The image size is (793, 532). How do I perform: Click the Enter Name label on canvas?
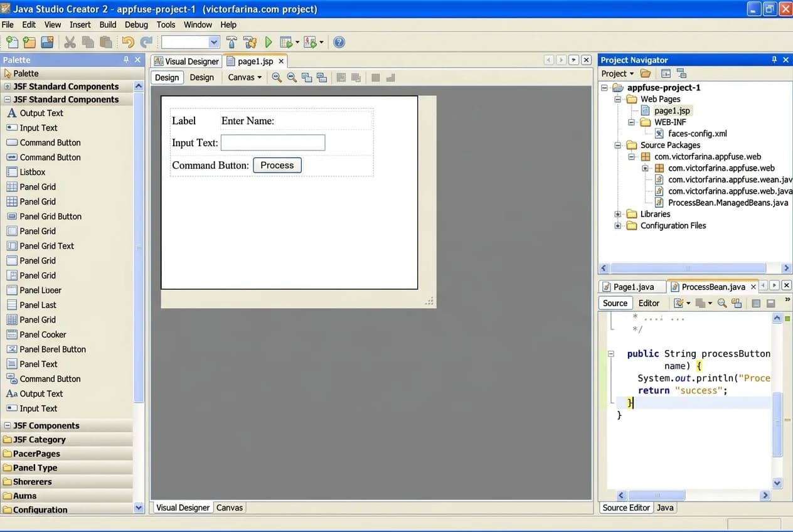point(248,121)
